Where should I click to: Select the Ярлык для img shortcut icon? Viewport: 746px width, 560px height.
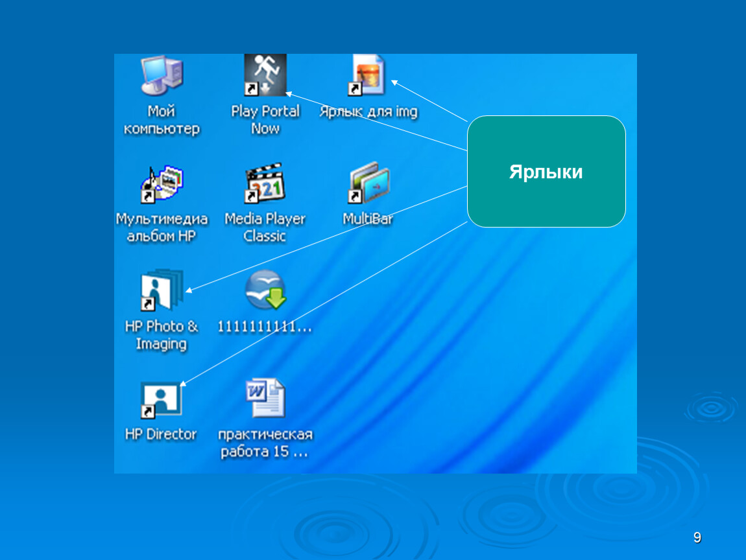(x=367, y=75)
